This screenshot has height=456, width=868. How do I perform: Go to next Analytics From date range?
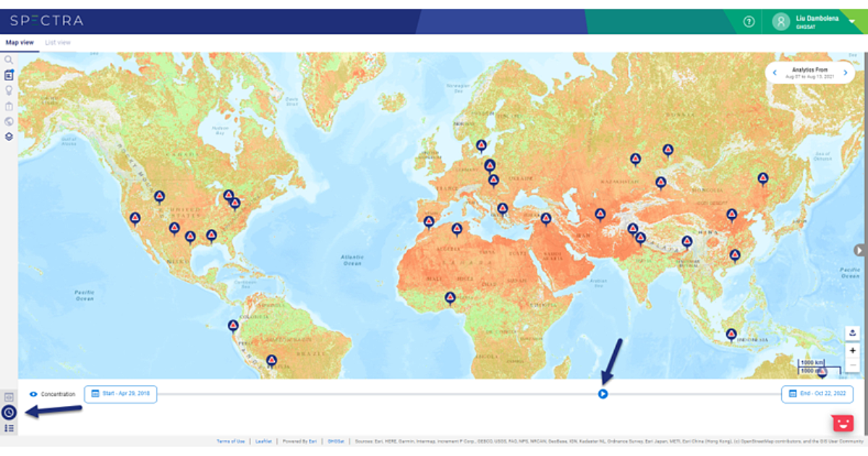pyautogui.click(x=845, y=72)
